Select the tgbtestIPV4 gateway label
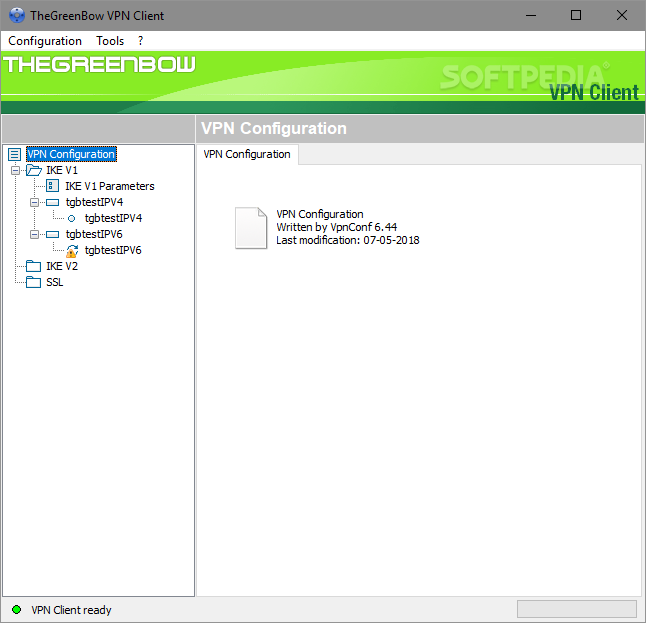The width and height of the screenshot is (646, 623). coord(94,202)
